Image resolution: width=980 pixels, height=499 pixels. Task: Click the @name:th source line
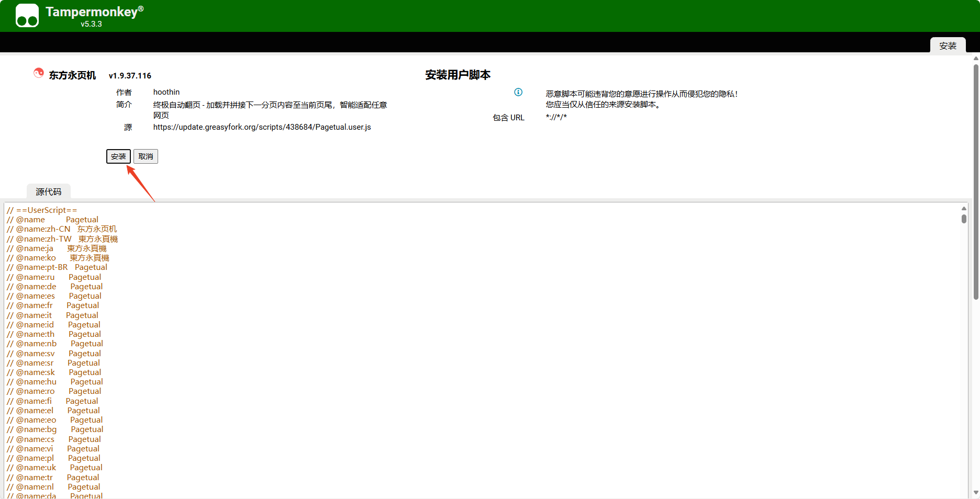click(x=54, y=334)
